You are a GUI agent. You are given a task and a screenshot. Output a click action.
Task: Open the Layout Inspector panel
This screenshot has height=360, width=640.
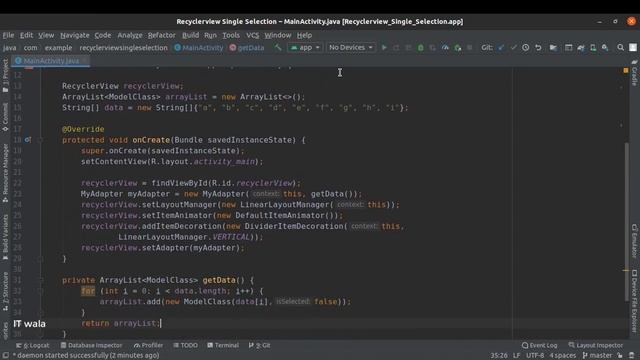click(x=596, y=345)
